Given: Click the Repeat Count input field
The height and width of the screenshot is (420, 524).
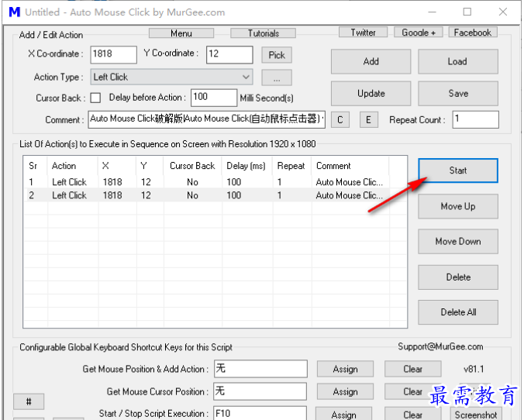Looking at the screenshot, I should coord(475,119).
